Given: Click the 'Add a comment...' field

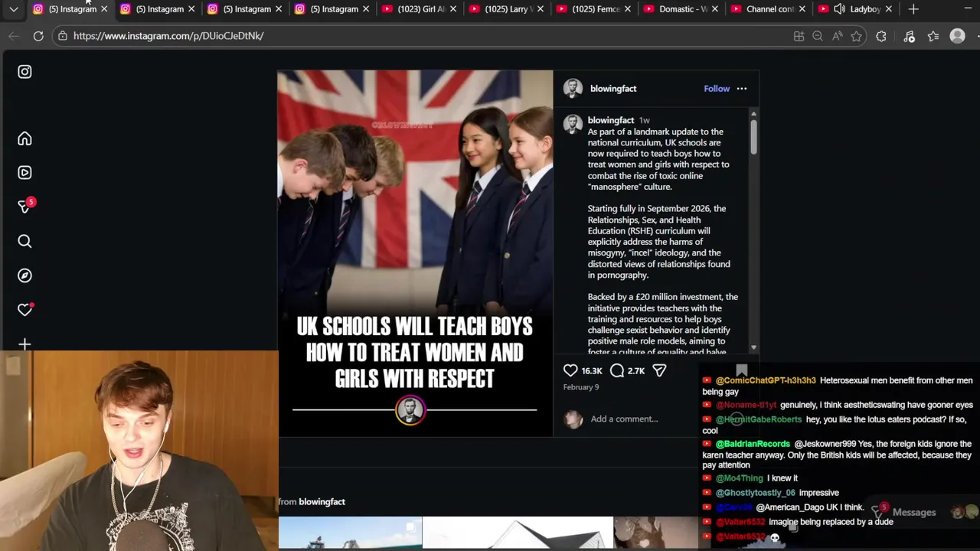Looking at the screenshot, I should [624, 419].
